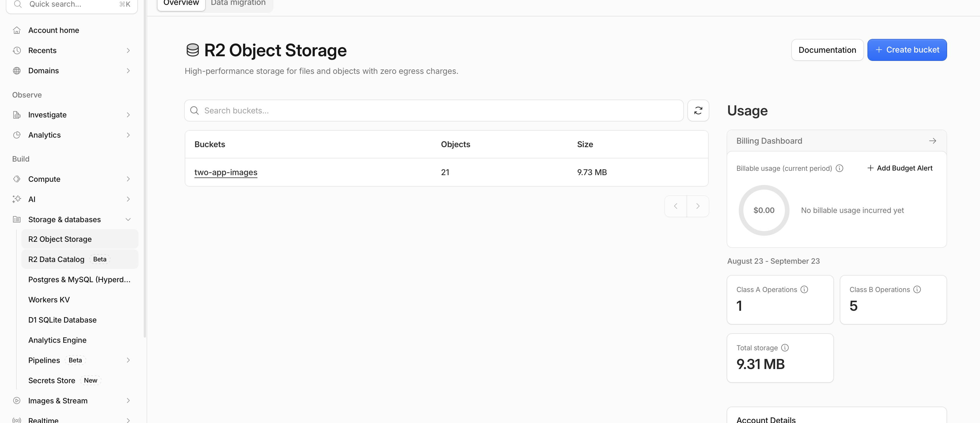Open info tooltip for Class A Operations
Image resolution: width=980 pixels, height=423 pixels.
pos(804,289)
